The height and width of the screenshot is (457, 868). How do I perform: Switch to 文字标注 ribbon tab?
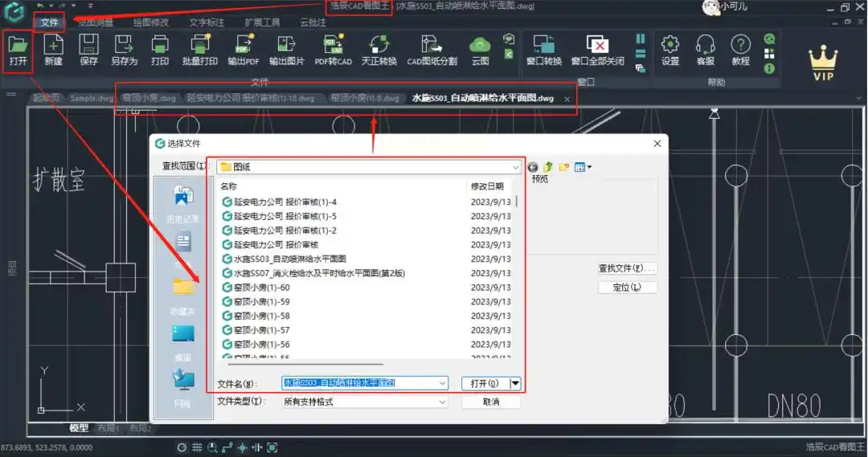point(207,22)
